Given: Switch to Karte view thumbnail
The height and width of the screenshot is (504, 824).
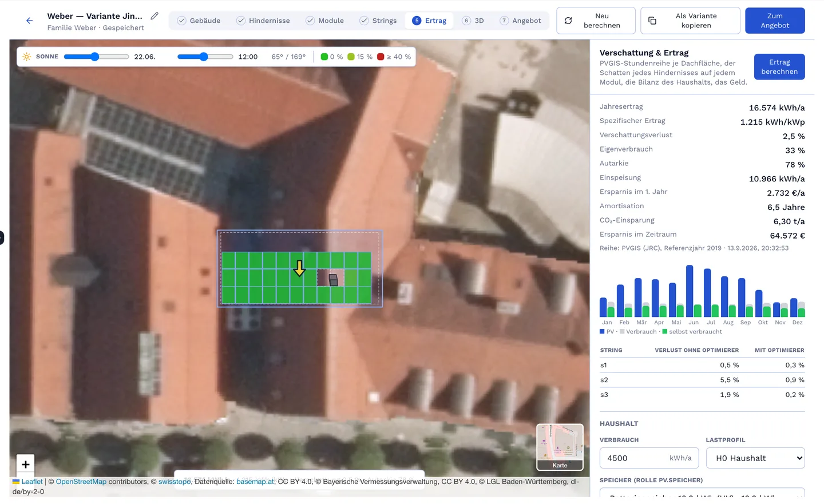Looking at the screenshot, I should 560,447.
